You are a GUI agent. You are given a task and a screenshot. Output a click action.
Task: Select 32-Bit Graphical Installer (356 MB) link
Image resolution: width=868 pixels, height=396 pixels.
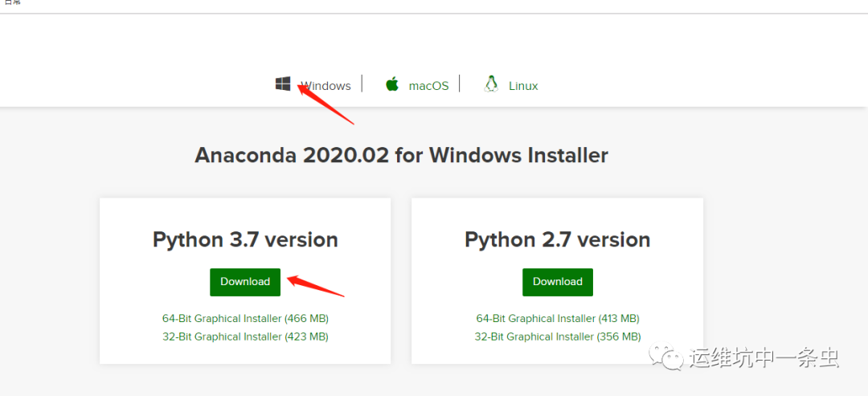(x=557, y=337)
